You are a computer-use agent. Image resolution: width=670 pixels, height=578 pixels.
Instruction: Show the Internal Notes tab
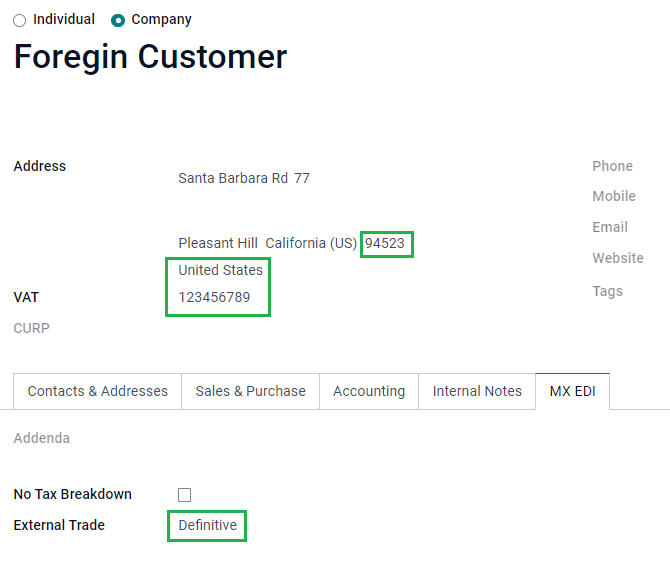point(477,391)
